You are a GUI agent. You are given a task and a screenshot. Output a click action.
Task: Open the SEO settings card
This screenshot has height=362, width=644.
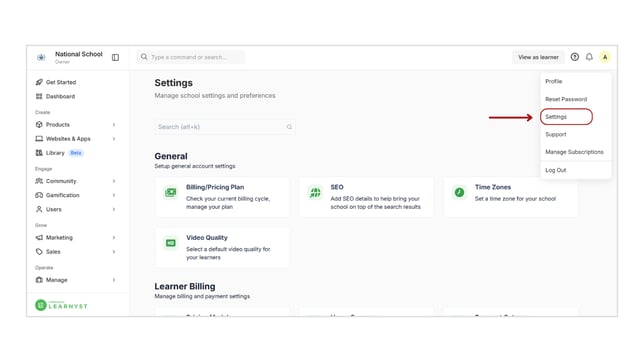pyautogui.click(x=366, y=197)
